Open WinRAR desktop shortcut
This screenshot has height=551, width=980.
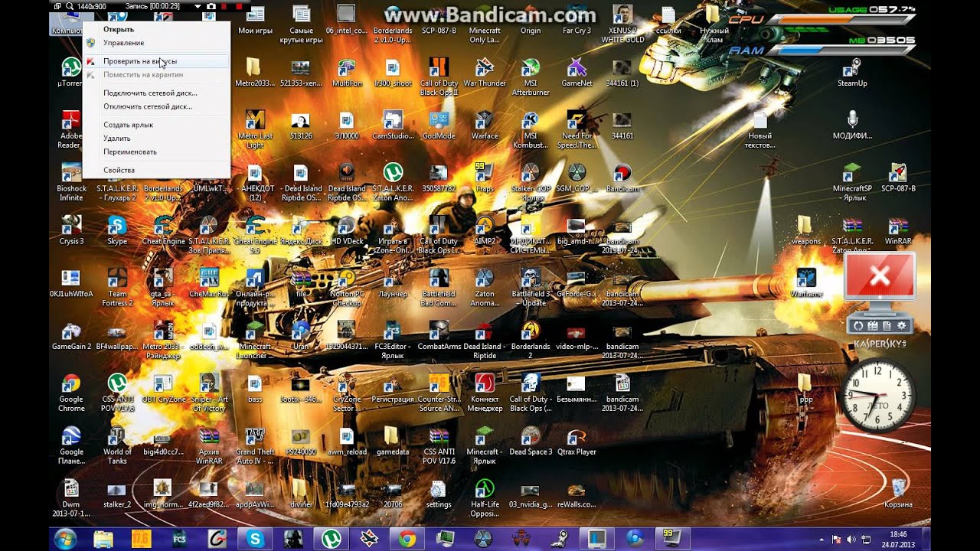pyautogui.click(x=898, y=230)
